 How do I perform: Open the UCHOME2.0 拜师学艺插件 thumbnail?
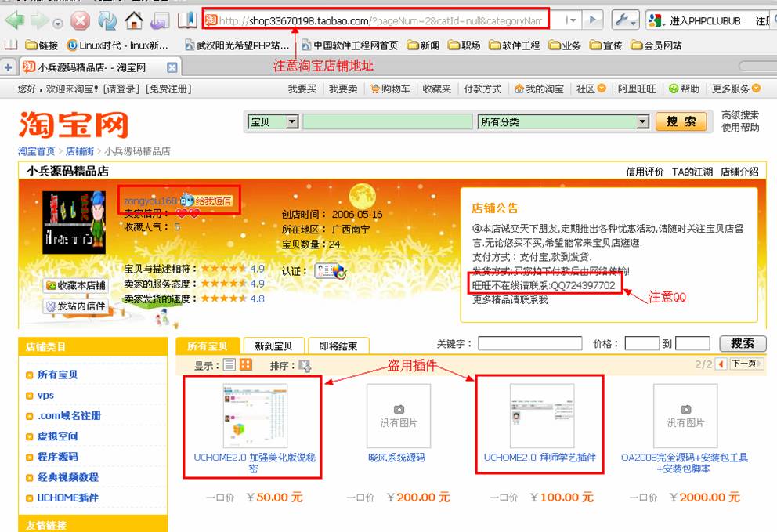click(x=541, y=415)
